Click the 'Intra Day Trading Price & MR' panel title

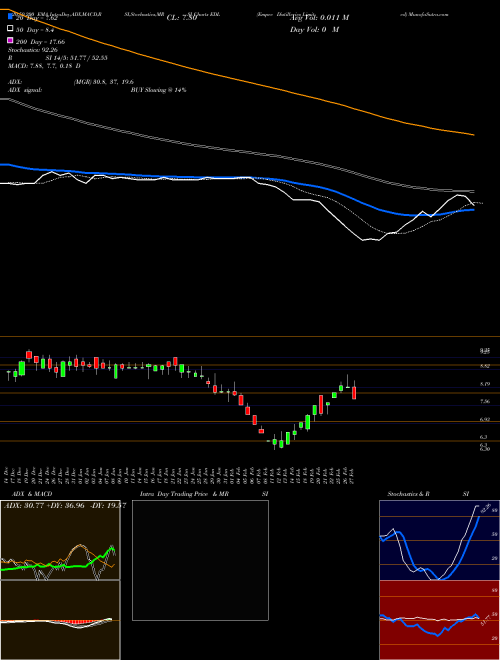coord(184,494)
